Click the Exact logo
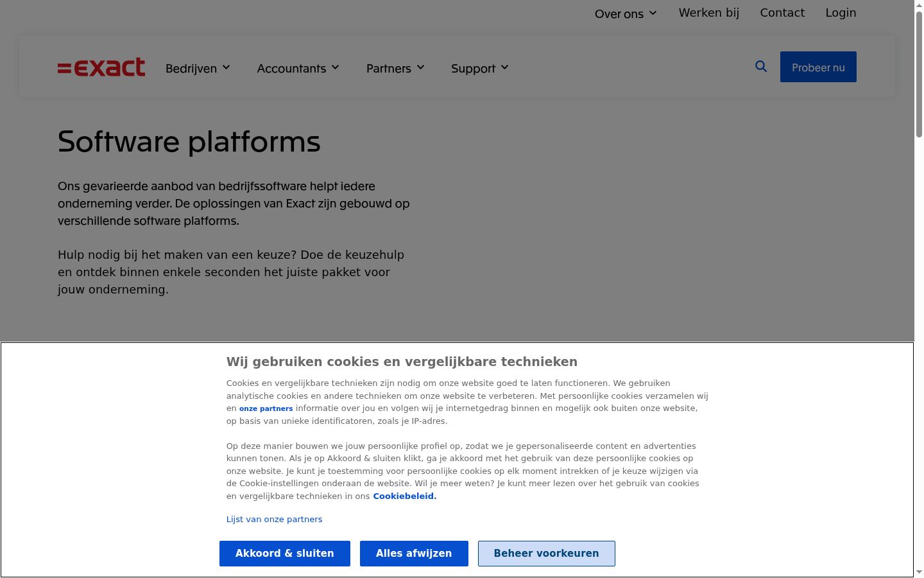 click(101, 67)
